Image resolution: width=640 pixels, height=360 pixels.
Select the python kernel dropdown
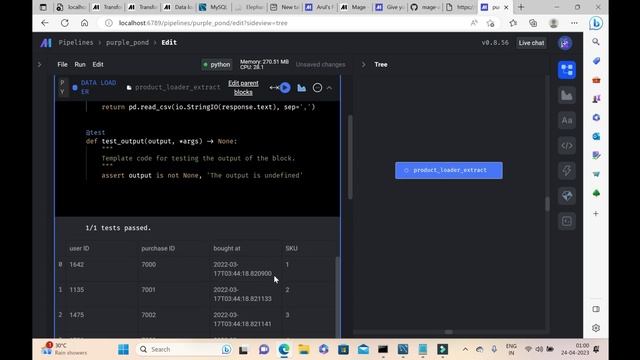tap(217, 64)
